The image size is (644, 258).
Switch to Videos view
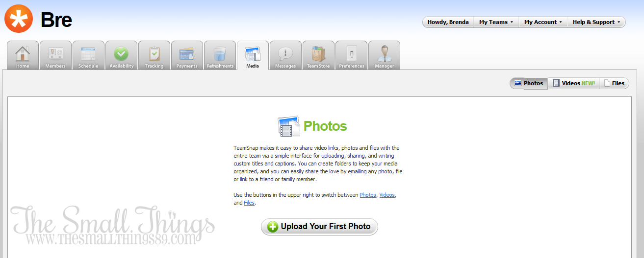[x=574, y=83]
